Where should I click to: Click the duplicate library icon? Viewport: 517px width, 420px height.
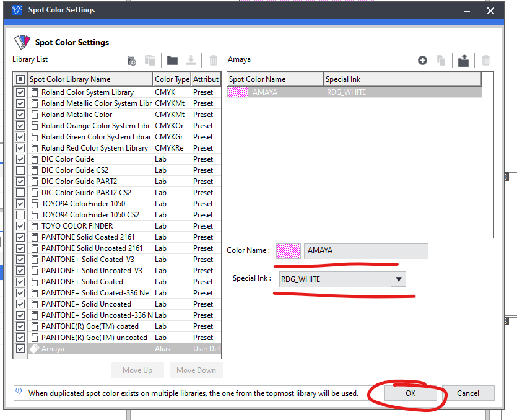(x=150, y=60)
